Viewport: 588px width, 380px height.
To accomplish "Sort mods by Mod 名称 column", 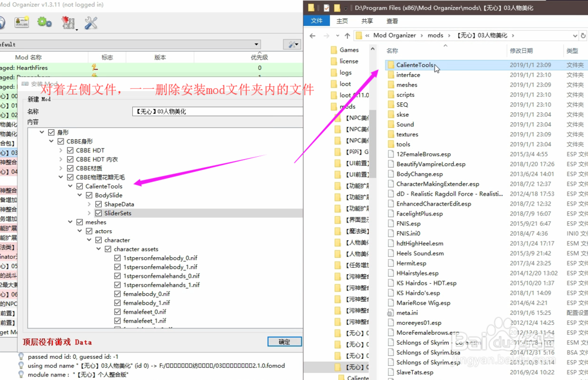I will point(28,58).
